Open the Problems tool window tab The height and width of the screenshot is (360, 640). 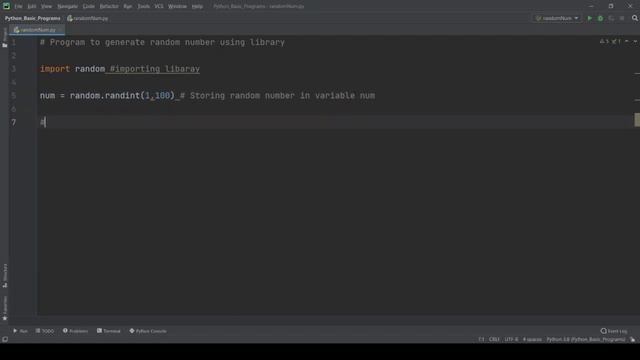(x=75, y=331)
